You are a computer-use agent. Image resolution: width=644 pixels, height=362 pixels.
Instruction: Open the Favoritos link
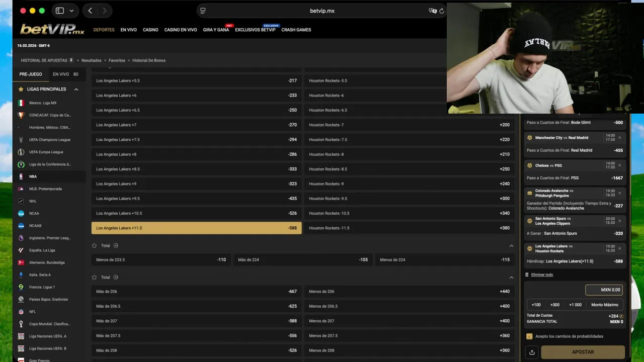[x=117, y=60]
